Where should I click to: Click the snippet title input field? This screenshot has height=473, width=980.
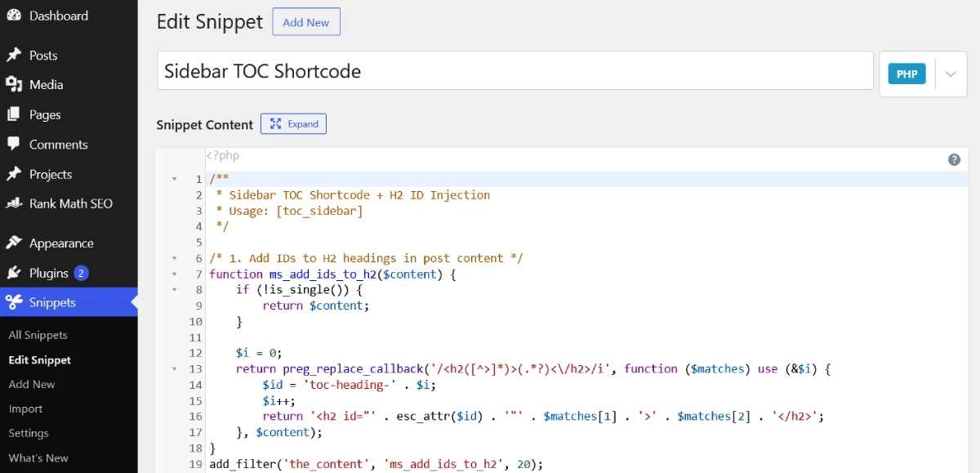tap(515, 71)
